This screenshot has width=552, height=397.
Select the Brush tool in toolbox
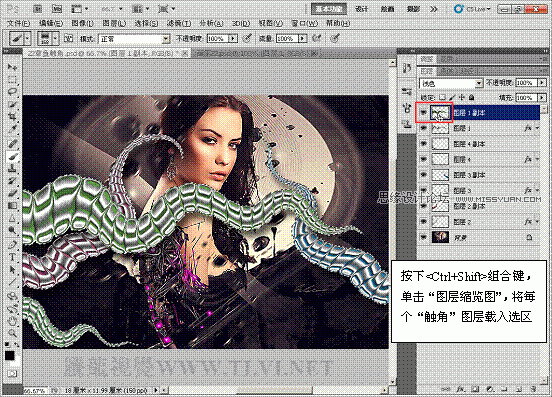coord(12,156)
